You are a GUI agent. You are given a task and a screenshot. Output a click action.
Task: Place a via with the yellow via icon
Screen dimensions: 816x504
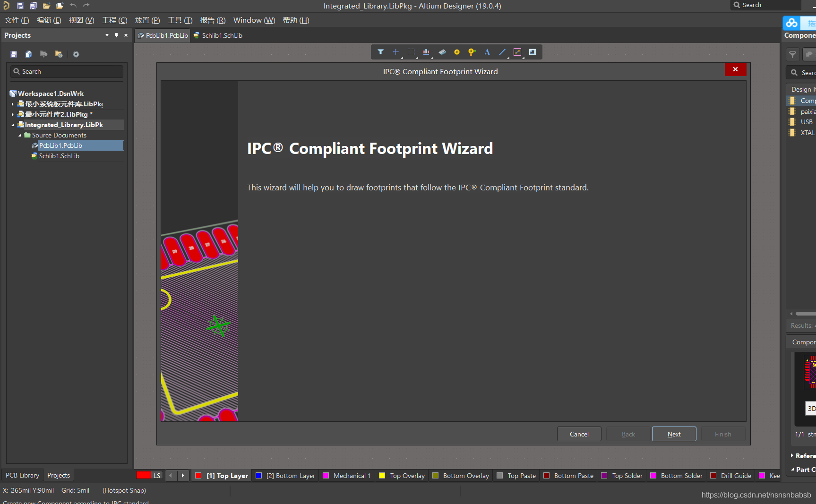(x=472, y=52)
